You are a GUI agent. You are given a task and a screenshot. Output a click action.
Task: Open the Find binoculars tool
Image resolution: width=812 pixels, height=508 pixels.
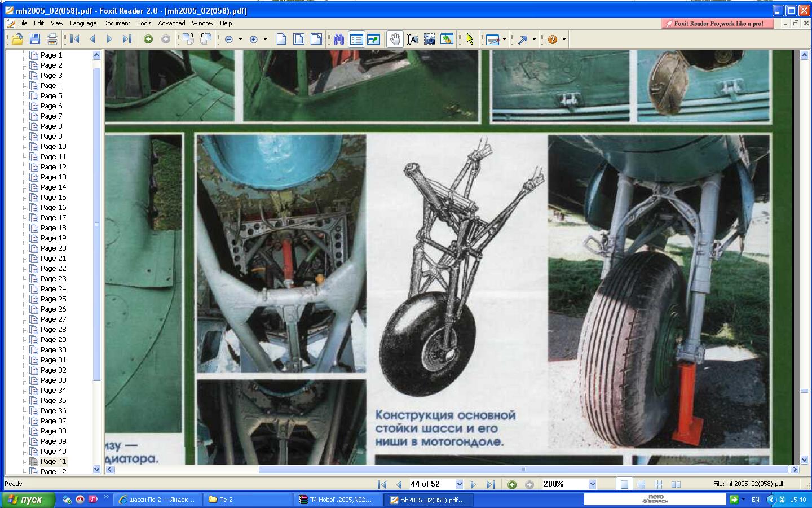[338, 39]
